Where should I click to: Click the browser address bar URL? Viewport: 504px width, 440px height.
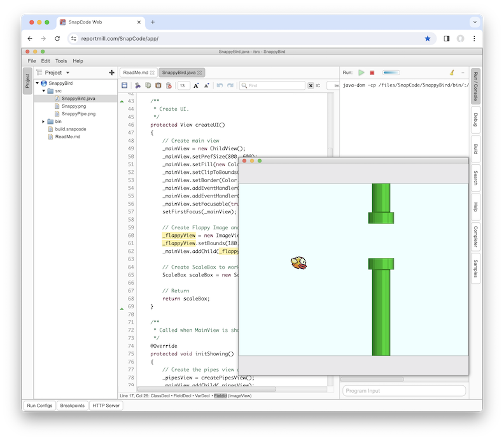click(120, 39)
